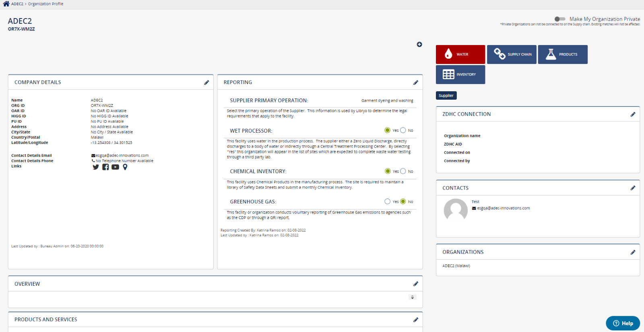Viewport: 644px width, 332px height.
Task: Open the Supply Chain module tile
Action: tap(512, 54)
